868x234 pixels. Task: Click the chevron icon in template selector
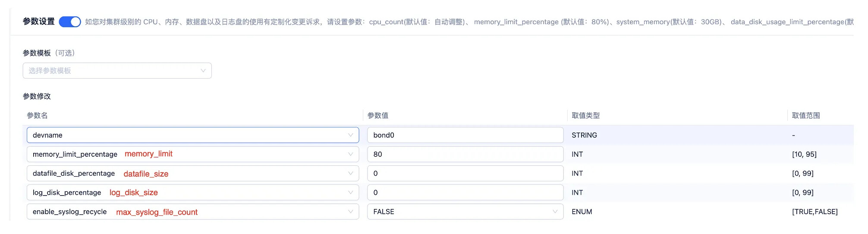[x=203, y=71]
